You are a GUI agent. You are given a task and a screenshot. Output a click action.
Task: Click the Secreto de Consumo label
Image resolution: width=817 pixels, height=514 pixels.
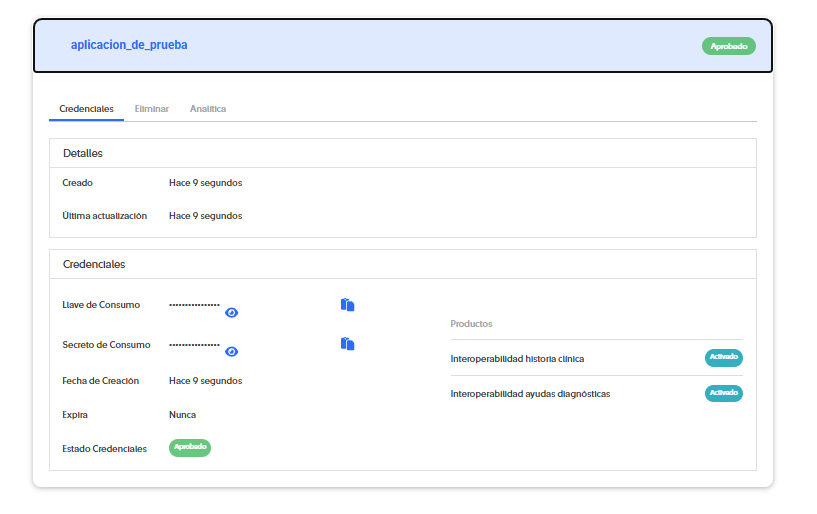coord(106,345)
